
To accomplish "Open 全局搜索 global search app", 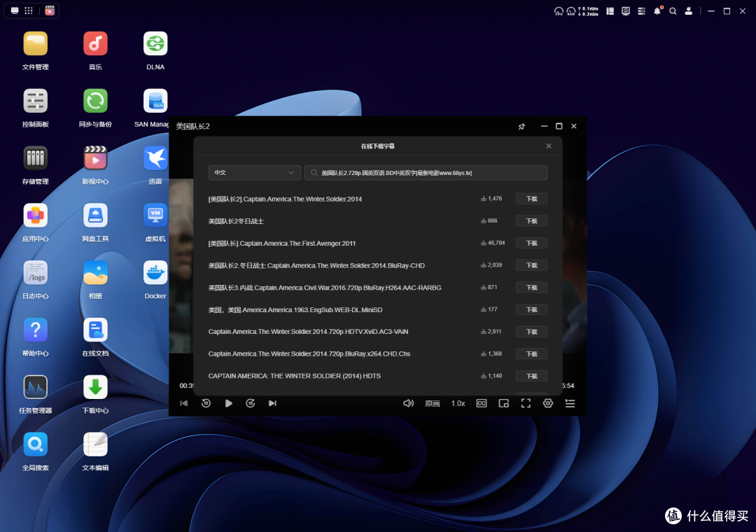I will [35, 444].
